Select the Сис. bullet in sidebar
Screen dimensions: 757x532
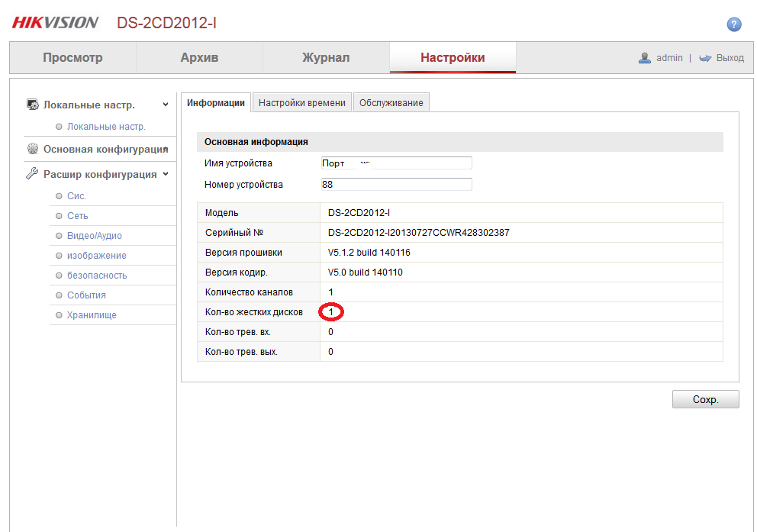[59, 196]
